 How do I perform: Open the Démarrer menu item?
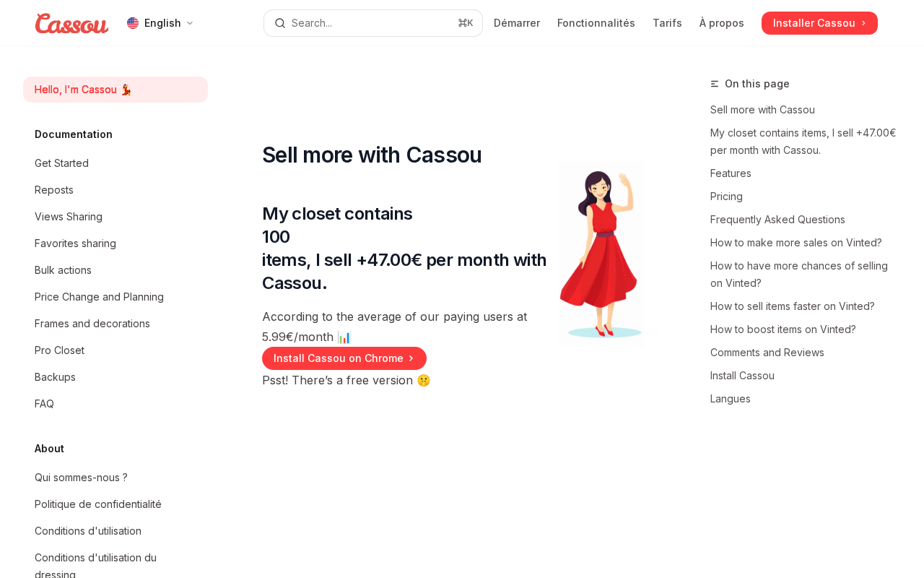(517, 23)
